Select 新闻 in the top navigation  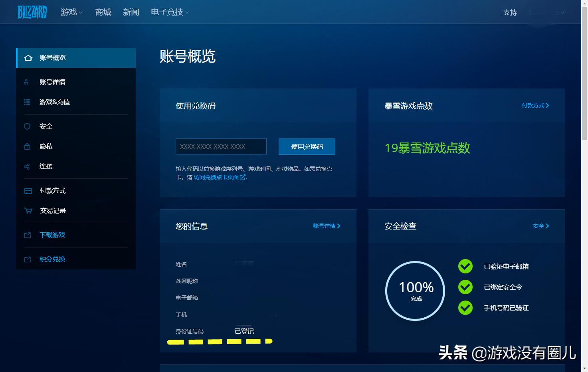pyautogui.click(x=131, y=12)
